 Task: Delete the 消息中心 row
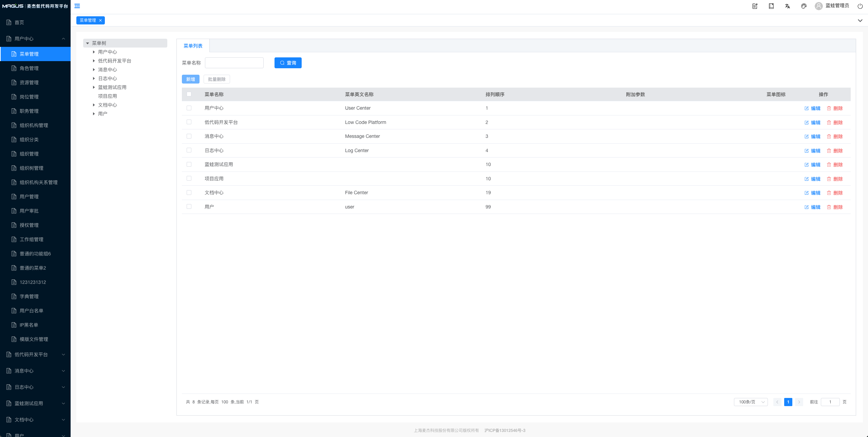click(835, 136)
